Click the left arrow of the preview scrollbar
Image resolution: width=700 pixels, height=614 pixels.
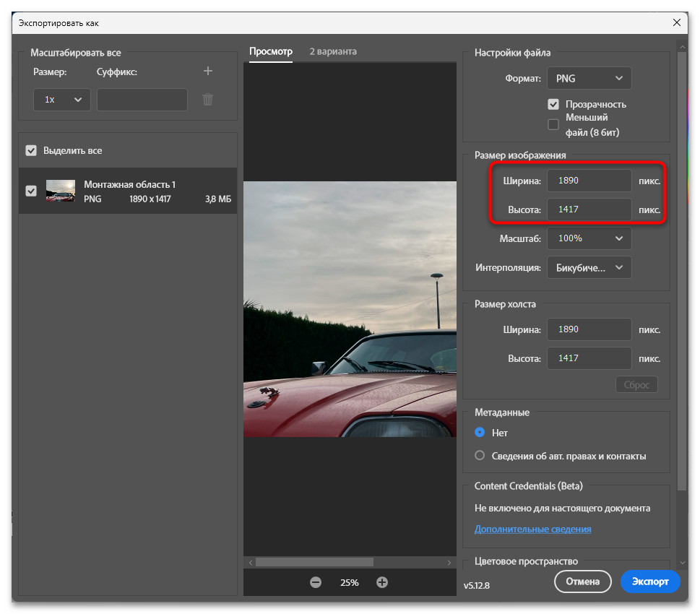[x=250, y=562]
